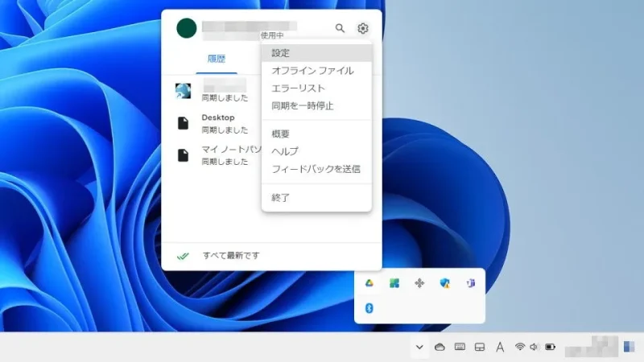The width and height of the screenshot is (644, 362).
Task: Click the speaker volume icon in taskbar
Action: pos(534,347)
